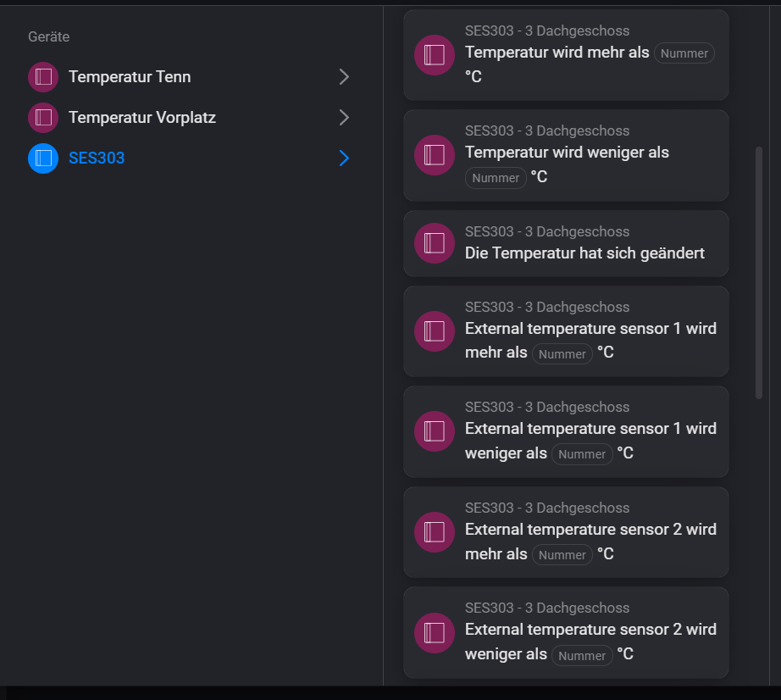Click icon on 'Die Temperatur hat sich geändert' card

pos(434,243)
